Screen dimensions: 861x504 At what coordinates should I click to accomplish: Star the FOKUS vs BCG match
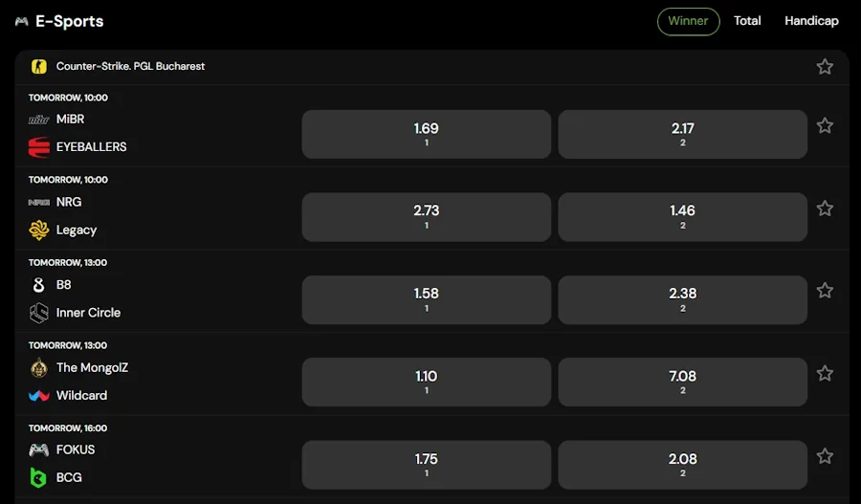tap(825, 456)
